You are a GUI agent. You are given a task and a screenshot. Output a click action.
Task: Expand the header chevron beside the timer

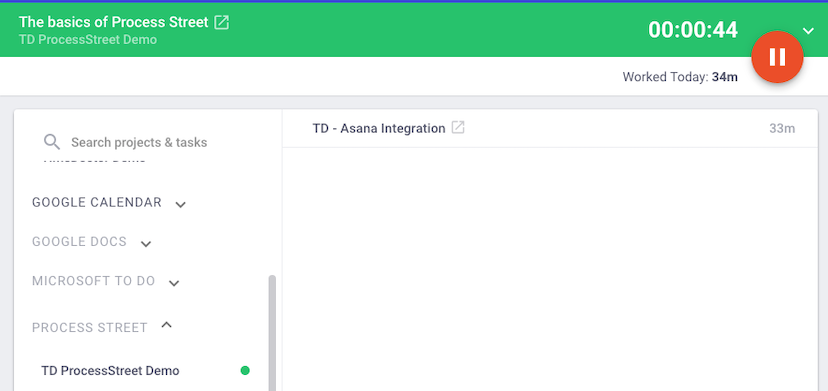tap(808, 31)
